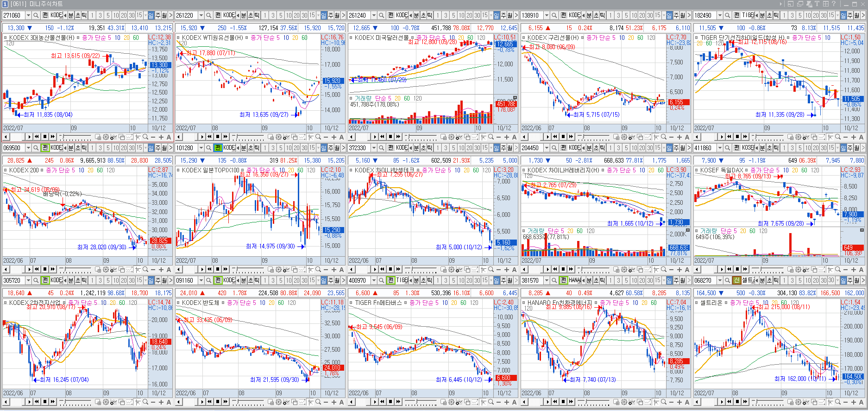Select 5 interval in 271060 panel
Image resolution: width=868 pixels, height=411 pixels.
[108, 15]
